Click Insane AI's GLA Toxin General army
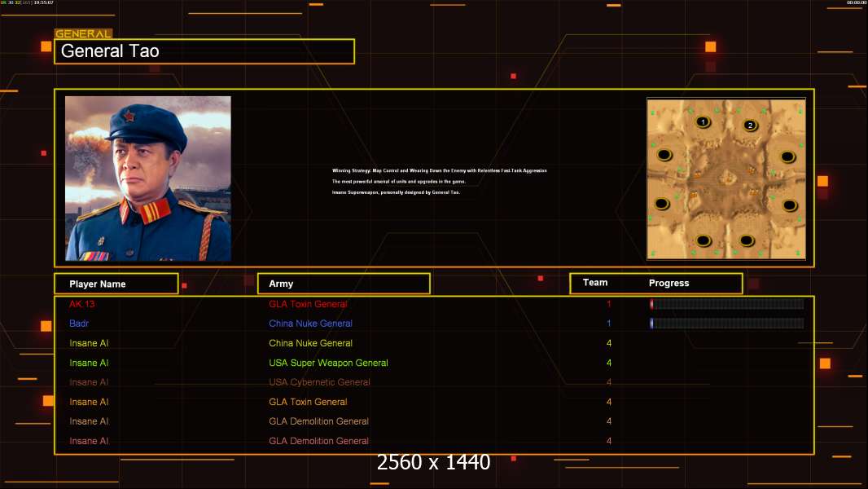Viewport: 868px width, 489px height. click(308, 402)
